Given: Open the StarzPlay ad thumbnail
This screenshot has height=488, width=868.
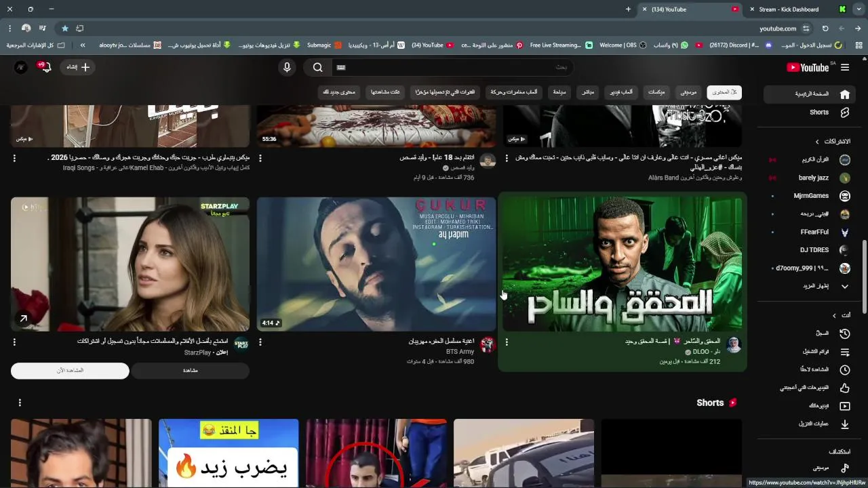Looking at the screenshot, I should tap(130, 264).
